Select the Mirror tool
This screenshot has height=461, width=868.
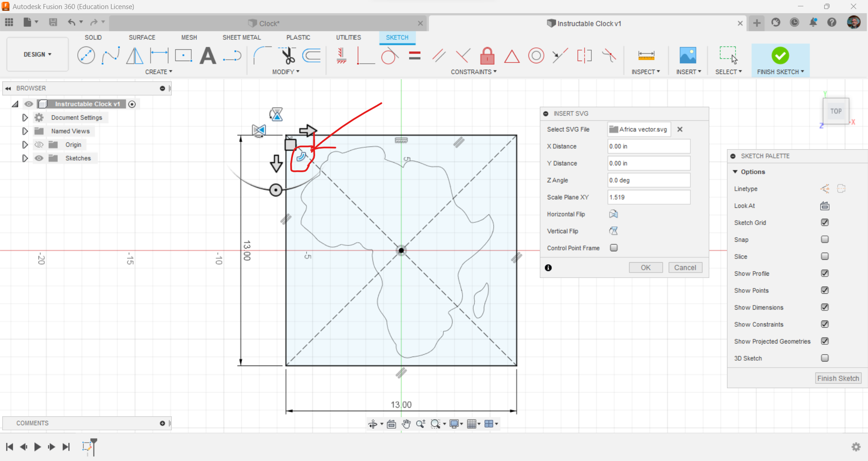[x=134, y=55]
